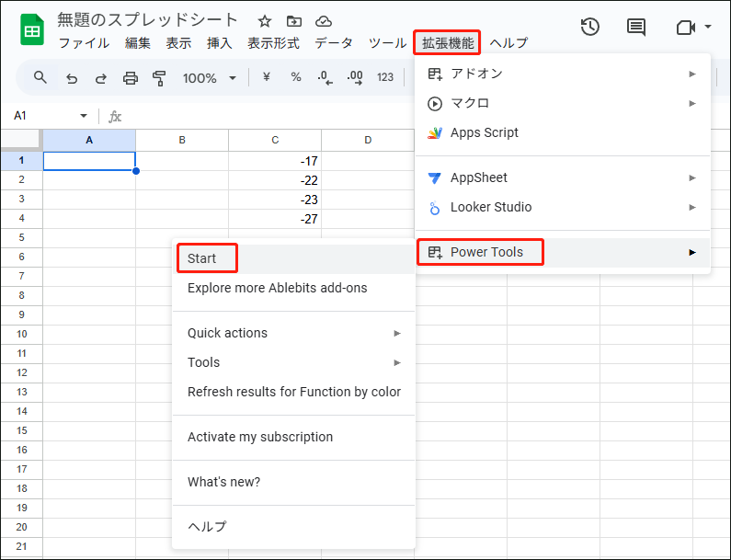Select Power Tools in extensions menu
This screenshot has width=731, height=560.
562,252
